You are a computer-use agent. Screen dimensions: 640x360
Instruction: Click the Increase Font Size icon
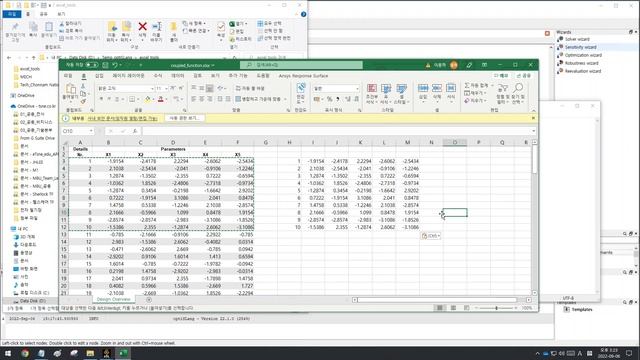pos(173,88)
